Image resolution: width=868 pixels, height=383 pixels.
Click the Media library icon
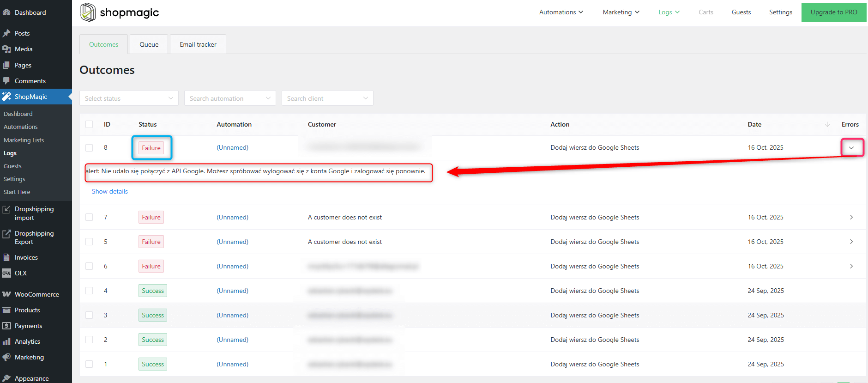click(6, 49)
